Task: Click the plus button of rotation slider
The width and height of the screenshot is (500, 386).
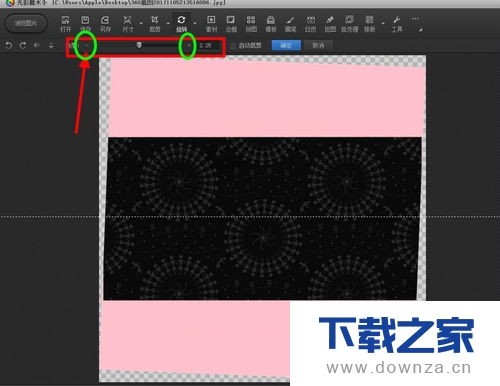Action: coord(188,45)
